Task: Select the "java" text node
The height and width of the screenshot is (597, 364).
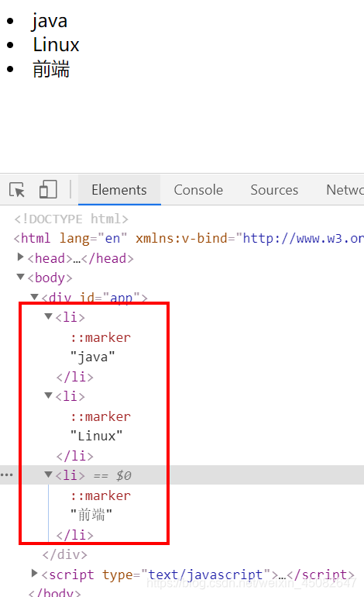Action: (x=92, y=357)
